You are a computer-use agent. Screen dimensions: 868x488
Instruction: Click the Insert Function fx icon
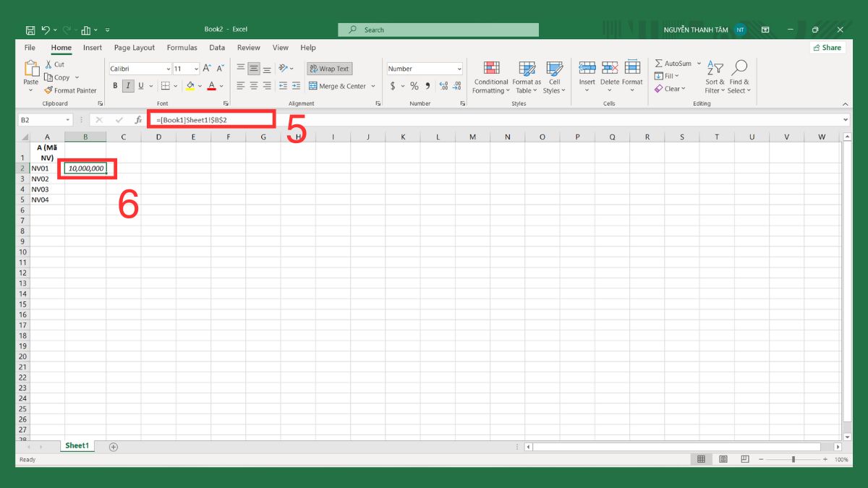(138, 119)
